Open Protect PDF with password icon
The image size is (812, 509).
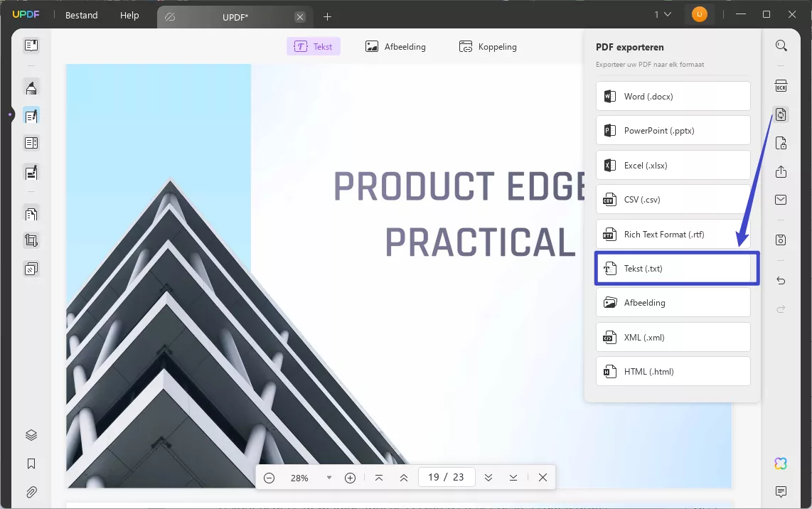point(781,143)
